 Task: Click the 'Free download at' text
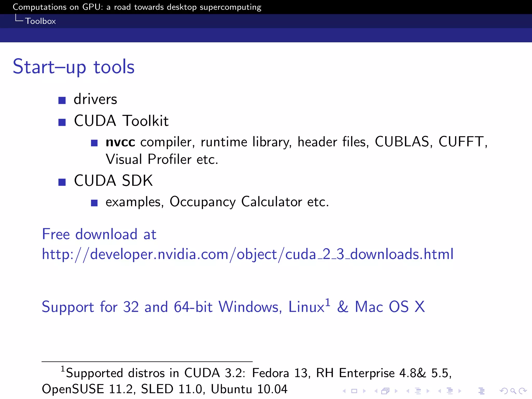[99, 234]
